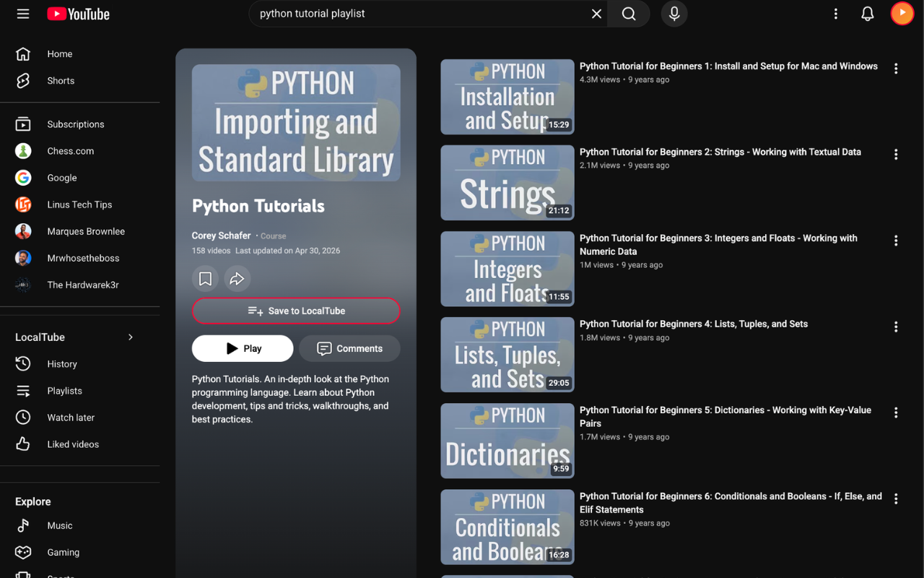Open more options for Dictionaries video
This screenshot has width=924, height=578.
[896, 413]
